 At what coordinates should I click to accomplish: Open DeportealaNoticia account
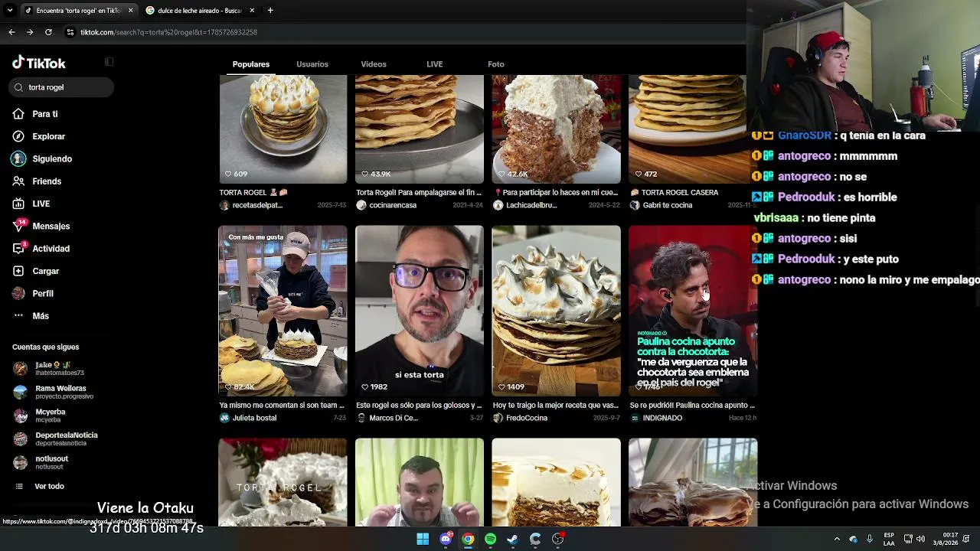coord(55,439)
